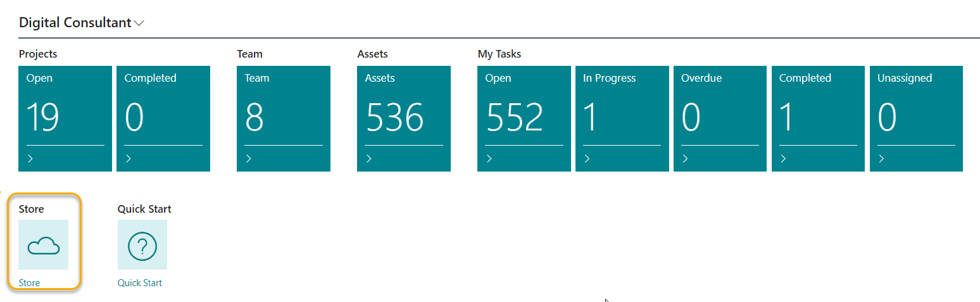
Task: Click the Store link text below icon
Action: pyautogui.click(x=30, y=283)
